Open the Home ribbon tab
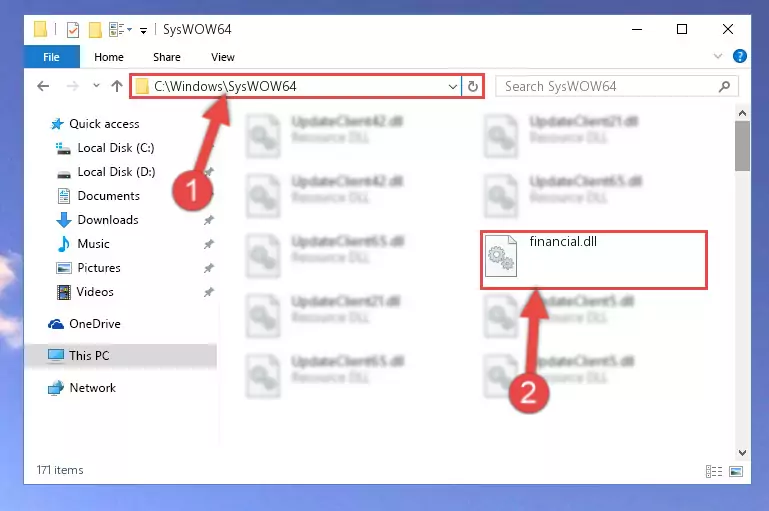Viewport: 769px width, 511px height. (109, 57)
